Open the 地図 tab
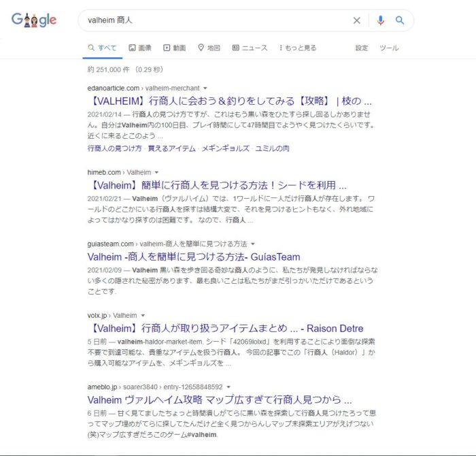The height and width of the screenshot is (456, 476). click(209, 48)
